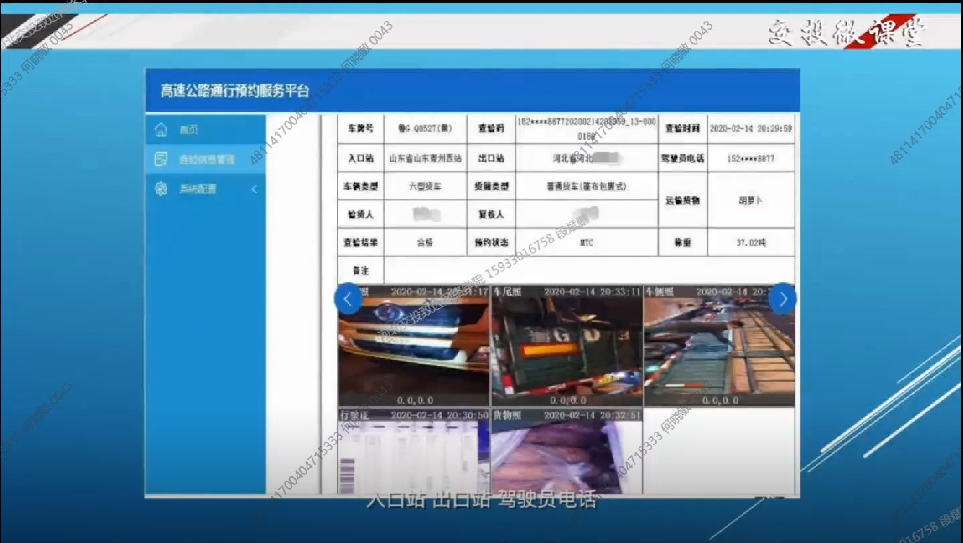Click the 查验时间 label cell

coord(682,128)
